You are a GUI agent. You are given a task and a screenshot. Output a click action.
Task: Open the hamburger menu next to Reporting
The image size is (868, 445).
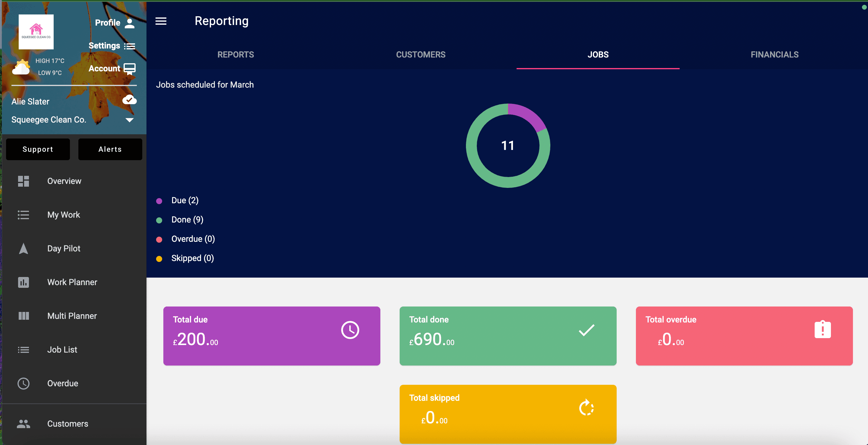[x=161, y=21]
